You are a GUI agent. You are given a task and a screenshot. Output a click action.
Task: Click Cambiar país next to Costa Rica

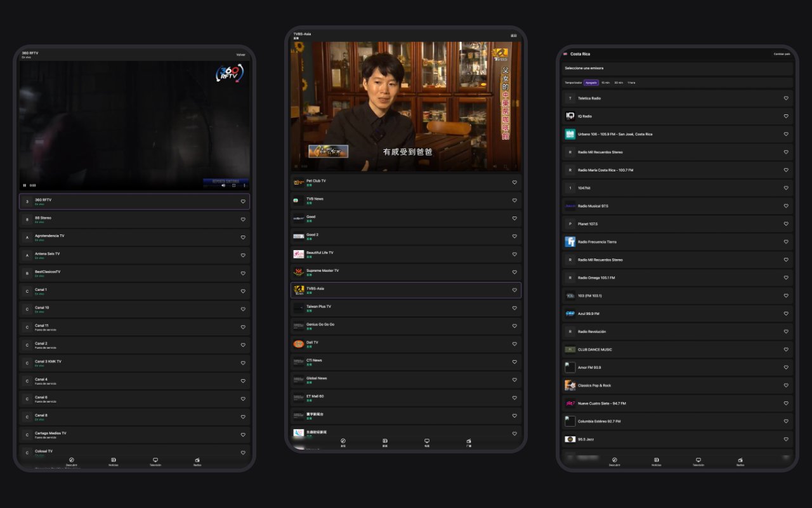pos(782,54)
